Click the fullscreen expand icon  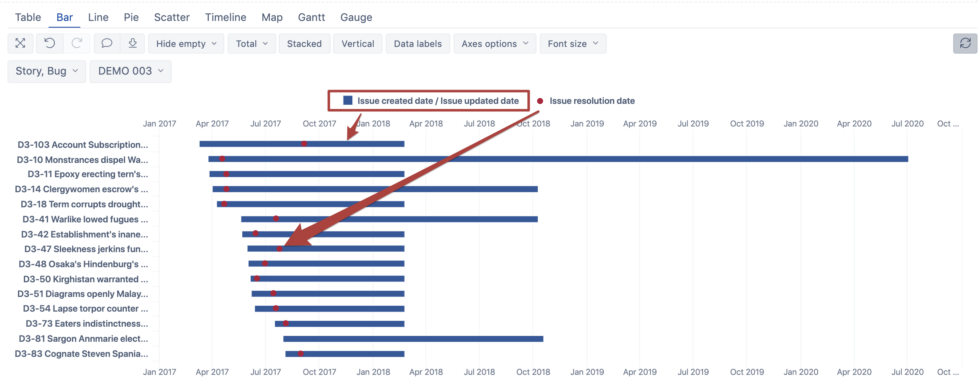coord(20,43)
